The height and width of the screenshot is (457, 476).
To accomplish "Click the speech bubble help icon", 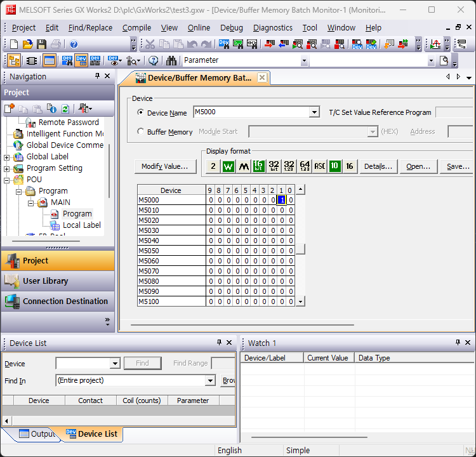I will 154,60.
